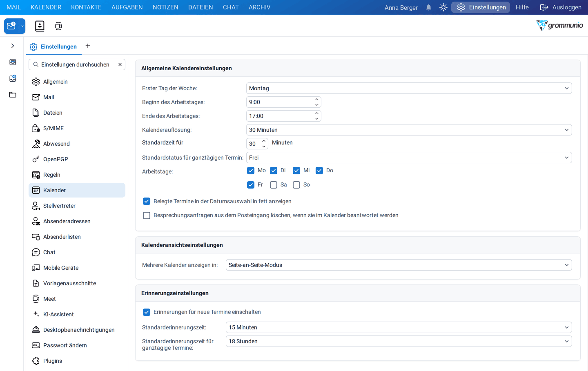Click the Ausloggen button

click(561, 7)
